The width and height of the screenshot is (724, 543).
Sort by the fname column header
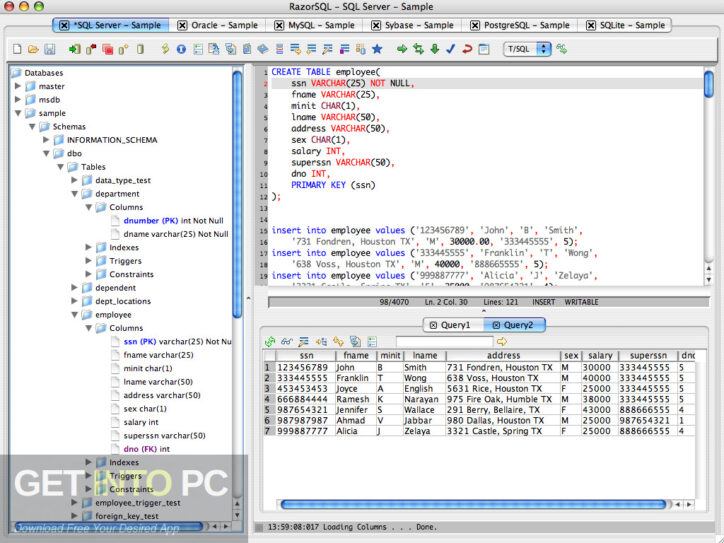point(356,356)
